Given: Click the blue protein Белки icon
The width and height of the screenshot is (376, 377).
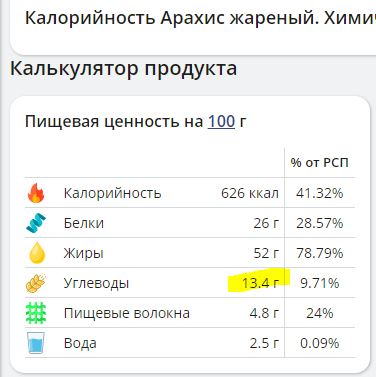Looking at the screenshot, I should click(36, 223).
